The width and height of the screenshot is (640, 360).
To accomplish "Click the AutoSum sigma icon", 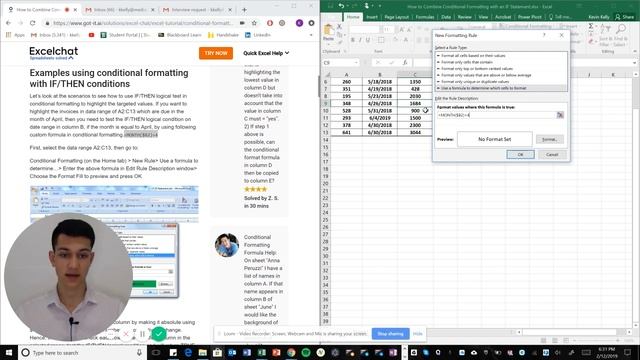I will click(591, 27).
